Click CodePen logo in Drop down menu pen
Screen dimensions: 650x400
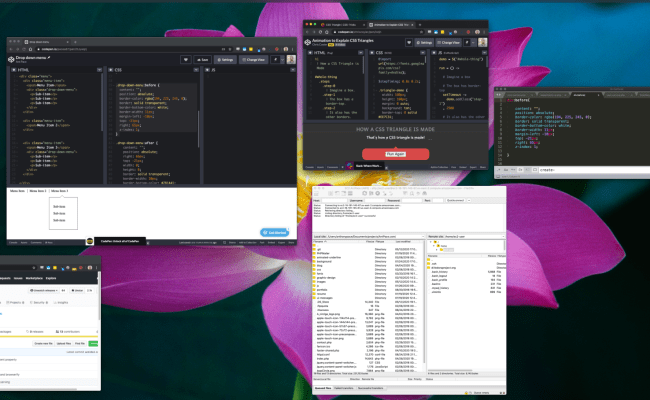pos(11,60)
